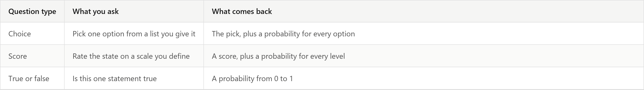Click "Rate the state on a scale" text
The width and height of the screenshot is (644, 90).
113,56
